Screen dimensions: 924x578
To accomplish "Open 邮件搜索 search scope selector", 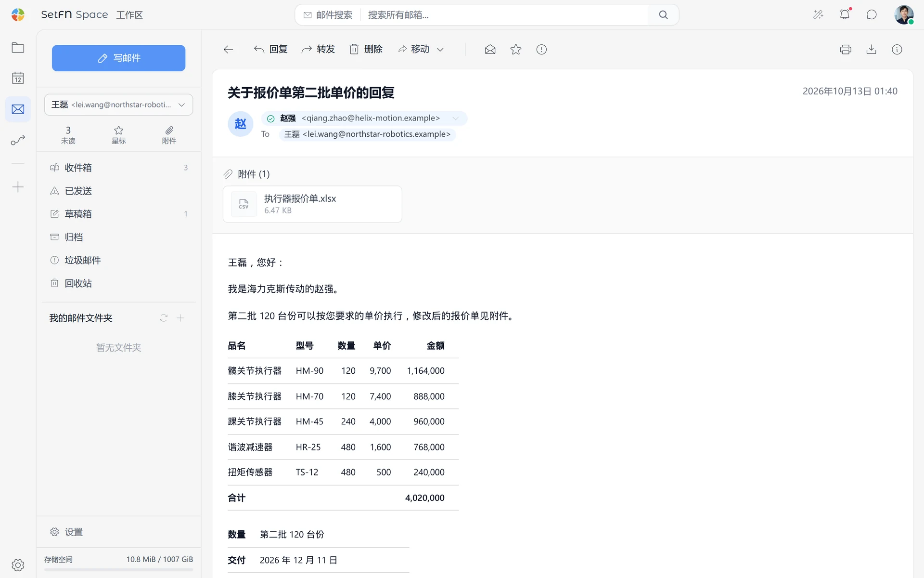I will pos(328,15).
